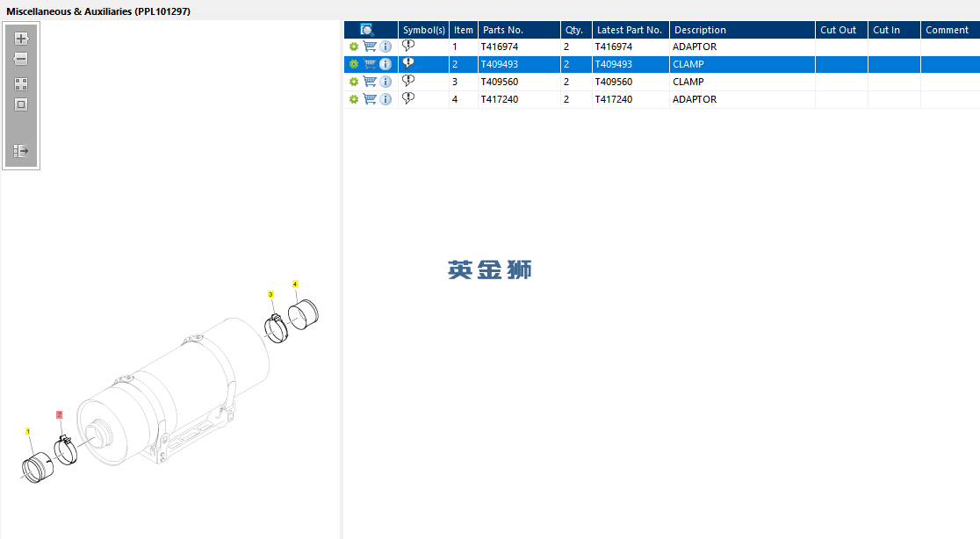Select callout 1 on the diagram
The image size is (980, 539).
[x=27, y=432]
